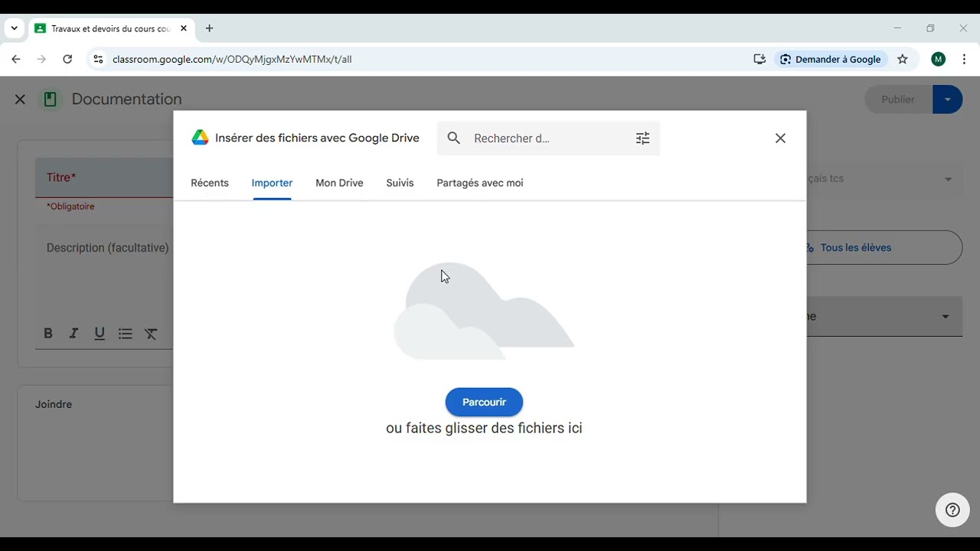Go to the Suivis tab
This screenshot has width=980, height=551.
(400, 183)
